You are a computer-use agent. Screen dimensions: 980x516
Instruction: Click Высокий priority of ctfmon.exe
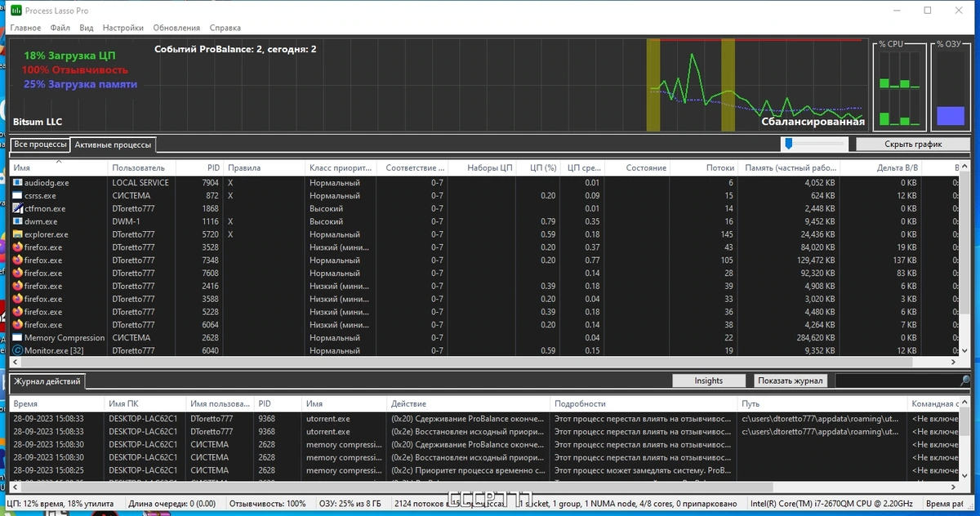pyautogui.click(x=326, y=209)
